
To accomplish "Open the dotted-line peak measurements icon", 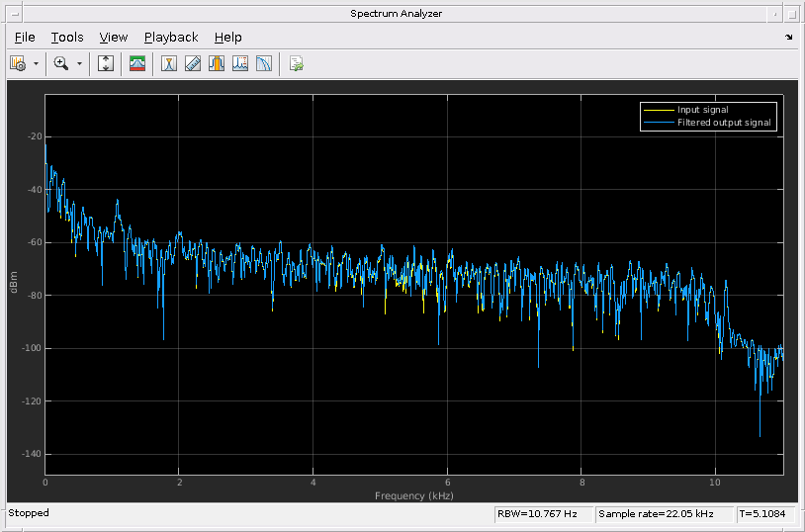I will tap(240, 63).
